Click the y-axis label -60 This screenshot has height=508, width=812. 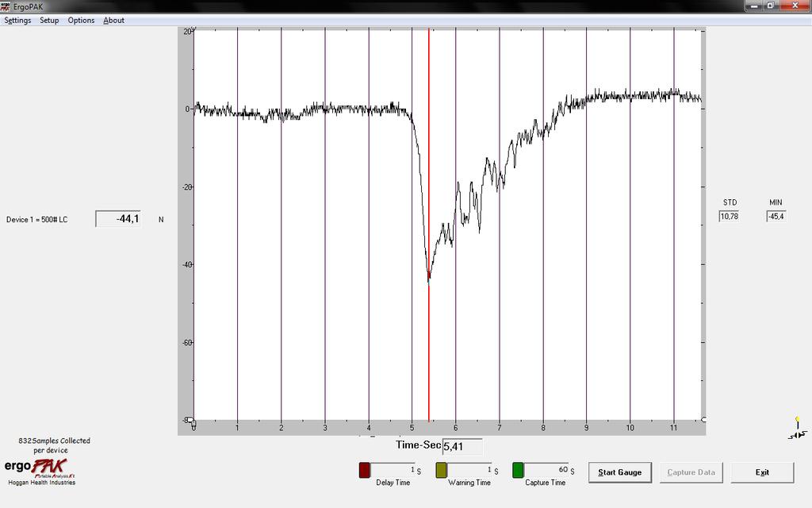click(x=187, y=343)
